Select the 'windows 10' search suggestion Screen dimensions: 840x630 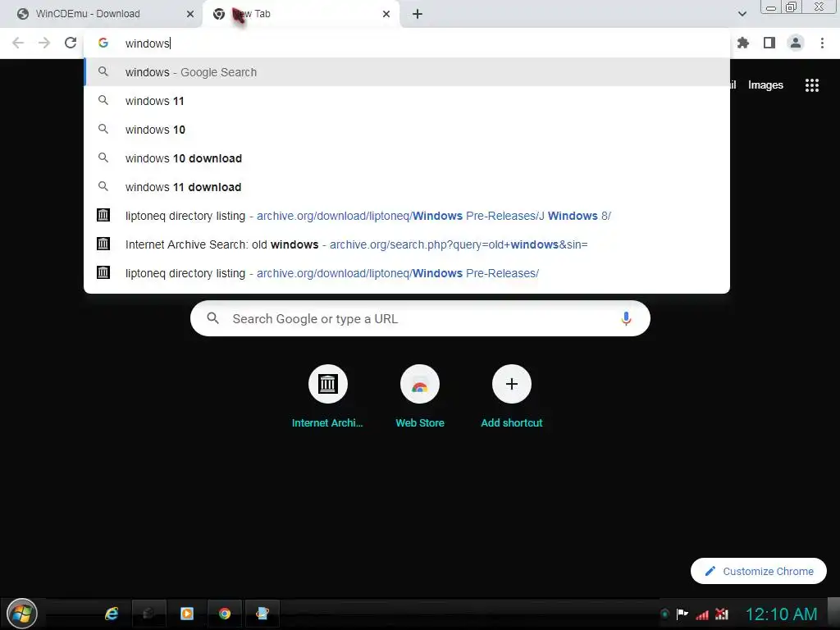point(407,130)
